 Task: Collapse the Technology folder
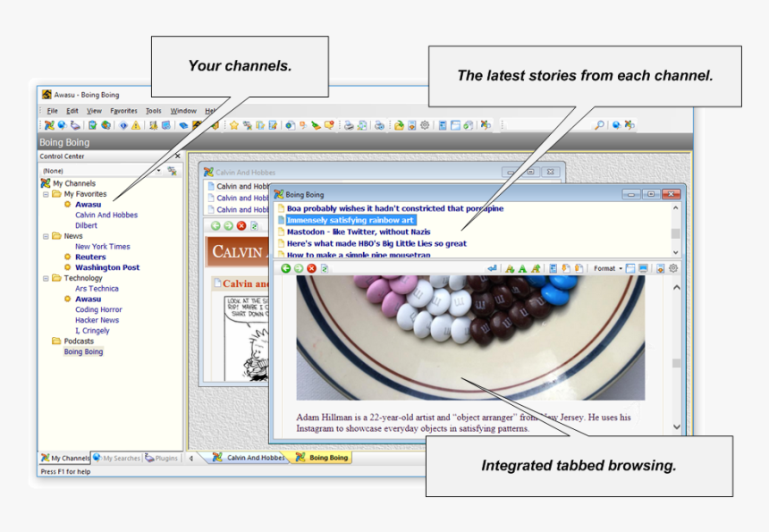pyautogui.click(x=46, y=278)
